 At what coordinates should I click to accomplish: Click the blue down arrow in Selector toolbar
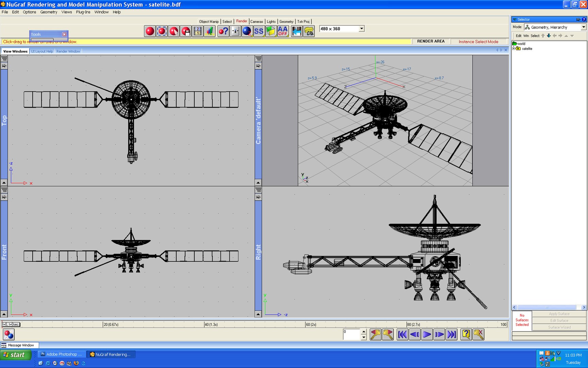point(549,35)
